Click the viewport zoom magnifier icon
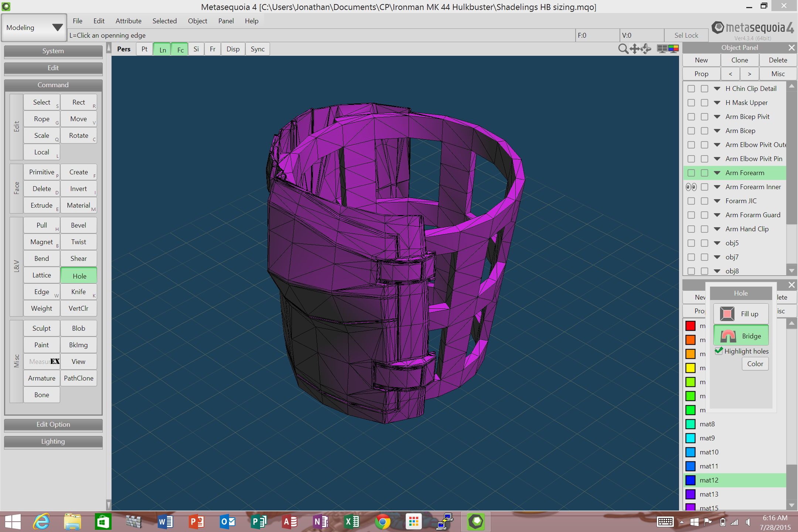 tap(623, 49)
